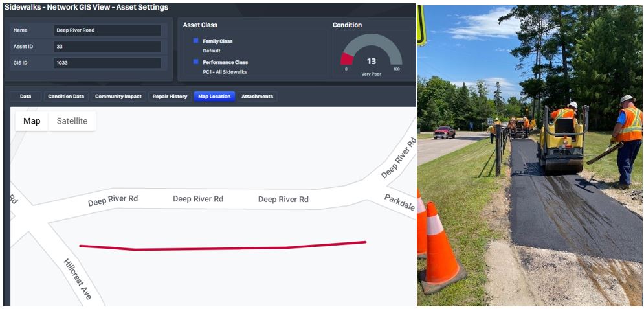Image resolution: width=644 pixels, height=309 pixels.
Task: Click the Hillcrest Ave label on map
Action: click(x=77, y=279)
